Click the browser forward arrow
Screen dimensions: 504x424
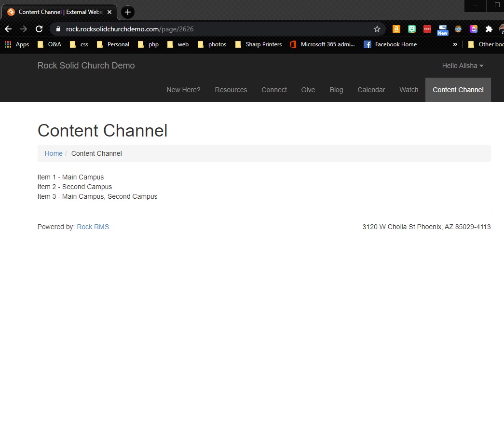tap(24, 29)
